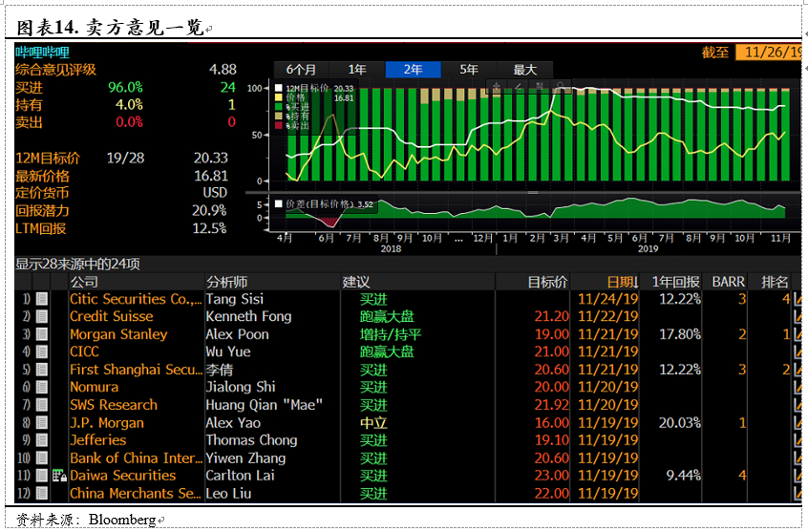Select the pencil annotate tool on the chart

tap(519, 87)
